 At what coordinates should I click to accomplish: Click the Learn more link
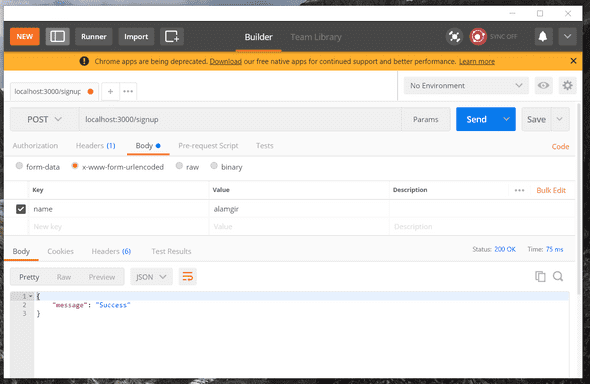477,61
